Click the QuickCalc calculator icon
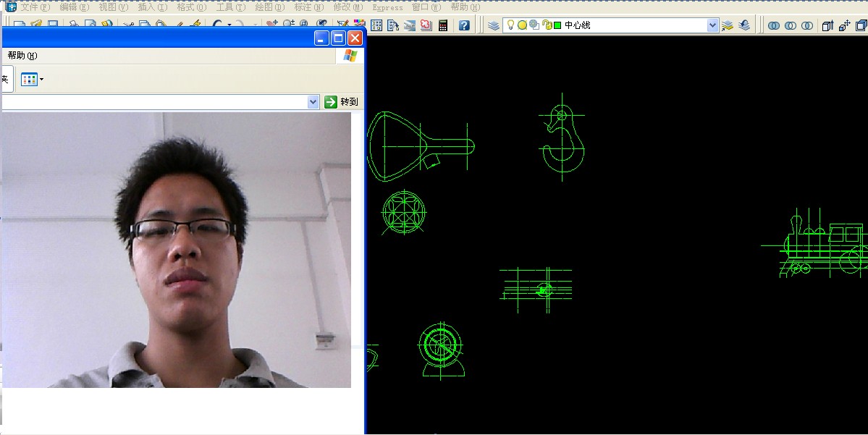This screenshot has width=868, height=435. click(x=443, y=25)
